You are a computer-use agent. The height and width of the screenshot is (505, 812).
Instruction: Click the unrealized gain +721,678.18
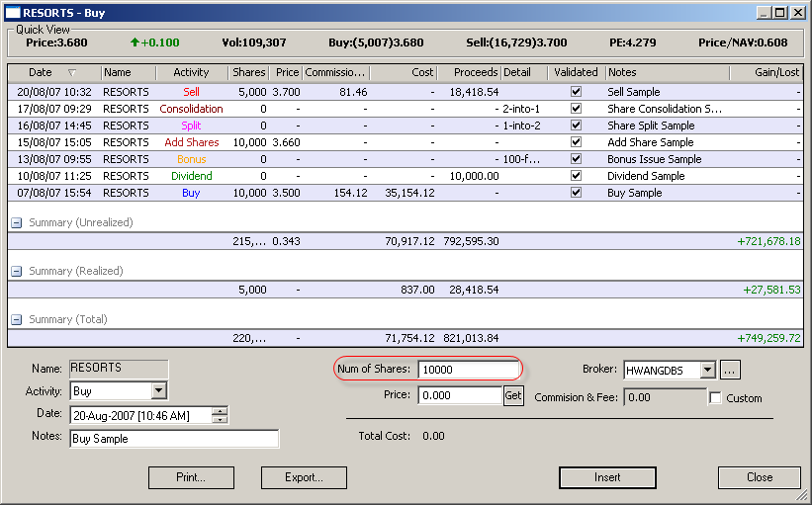pyautogui.click(x=769, y=242)
